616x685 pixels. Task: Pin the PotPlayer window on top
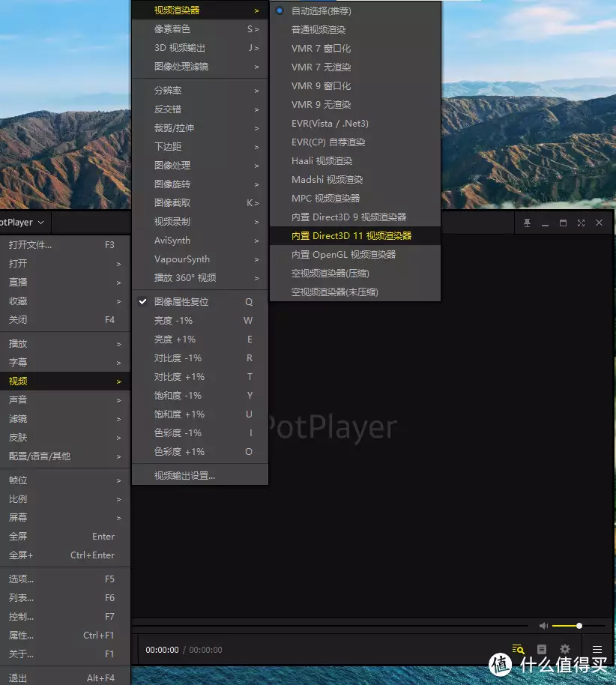pos(527,223)
